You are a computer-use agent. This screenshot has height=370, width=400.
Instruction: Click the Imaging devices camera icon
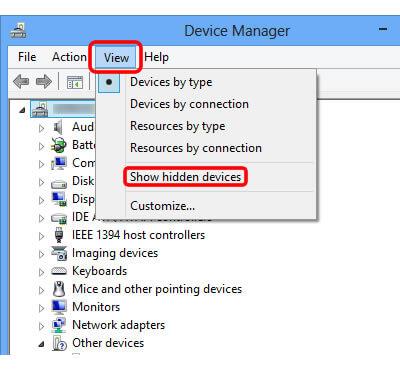point(59,253)
